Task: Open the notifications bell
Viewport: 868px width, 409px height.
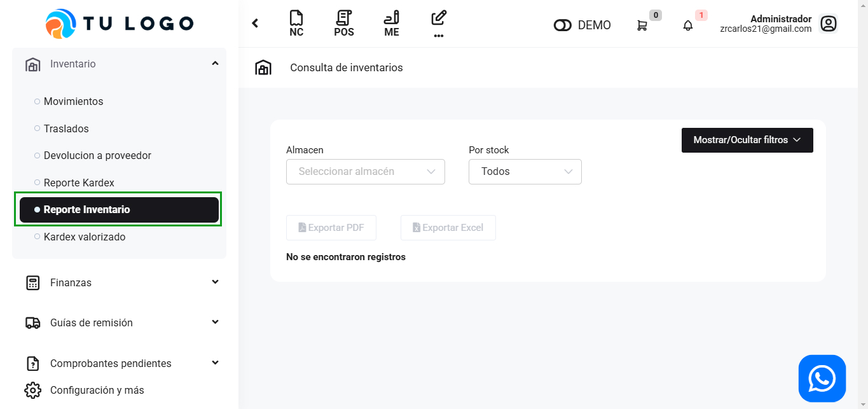Action: (x=688, y=25)
